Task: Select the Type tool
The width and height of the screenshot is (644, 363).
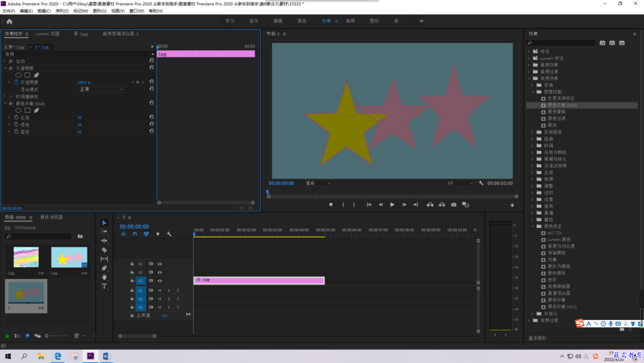Action: [x=104, y=286]
